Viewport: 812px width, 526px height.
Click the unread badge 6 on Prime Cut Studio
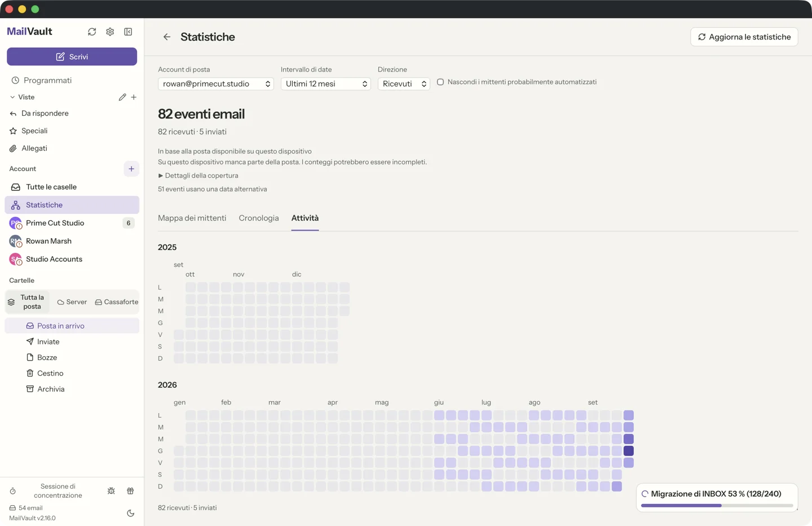tap(129, 223)
